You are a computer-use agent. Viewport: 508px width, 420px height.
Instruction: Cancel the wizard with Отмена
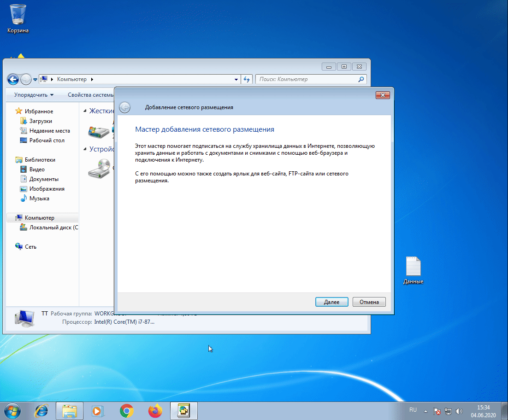coord(369,302)
